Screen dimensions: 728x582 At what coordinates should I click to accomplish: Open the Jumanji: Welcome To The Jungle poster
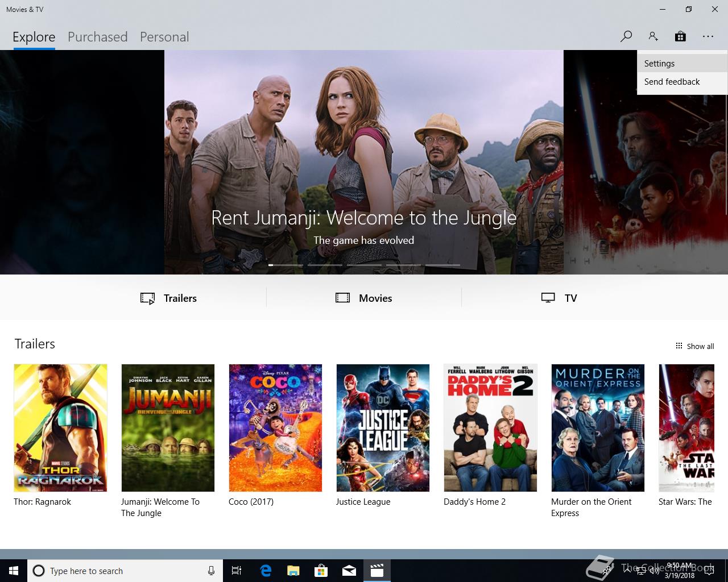(x=168, y=428)
